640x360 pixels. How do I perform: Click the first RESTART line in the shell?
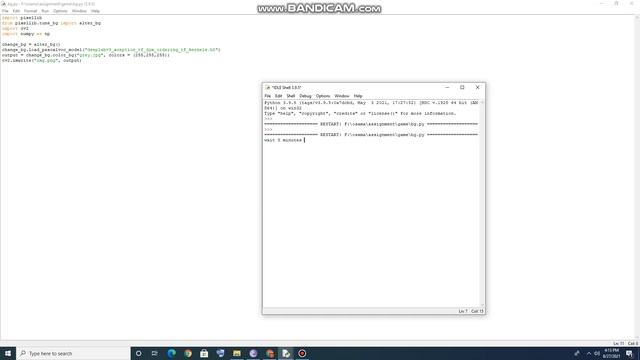(371, 124)
